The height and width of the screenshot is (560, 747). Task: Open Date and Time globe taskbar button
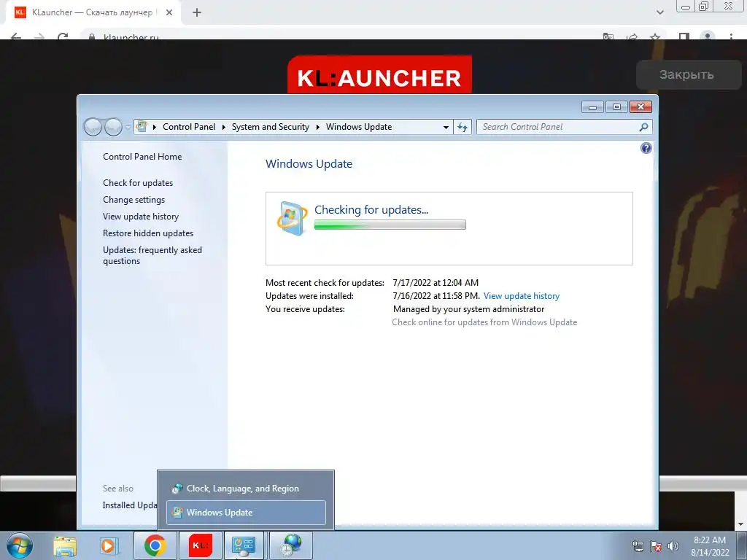tap(291, 545)
